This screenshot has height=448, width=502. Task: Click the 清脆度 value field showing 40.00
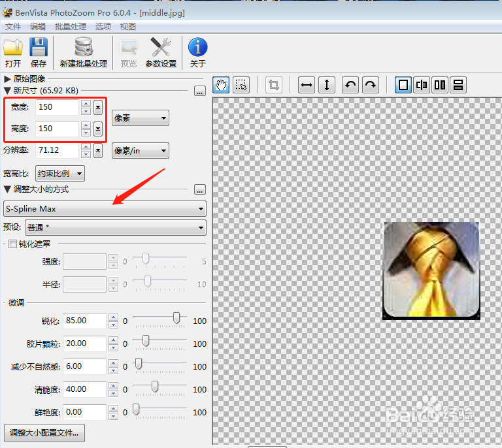84,389
